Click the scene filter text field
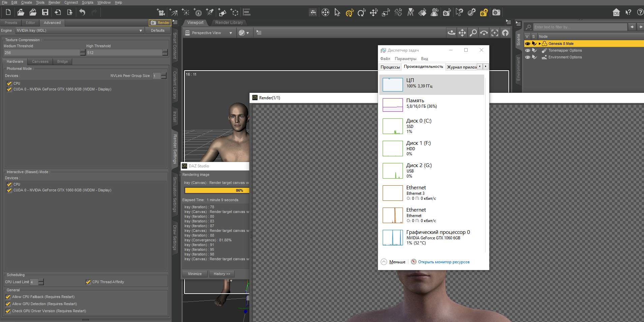Image resolution: width=644 pixels, height=322 pixels. click(x=580, y=27)
